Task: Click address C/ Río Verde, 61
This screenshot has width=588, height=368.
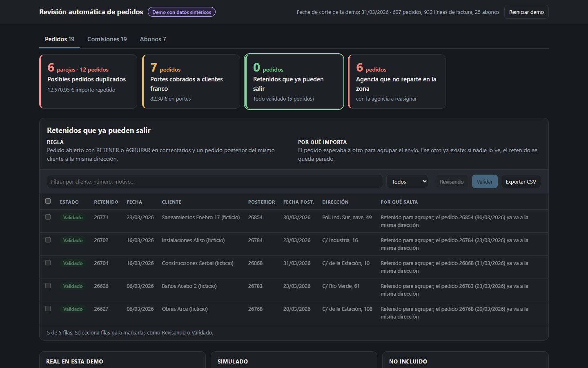Action: click(x=341, y=286)
